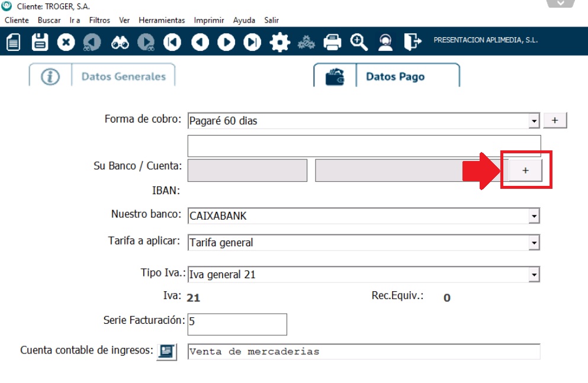Open the Tipo Iva dropdown list
Screen dimensions: 588x383
(534, 275)
